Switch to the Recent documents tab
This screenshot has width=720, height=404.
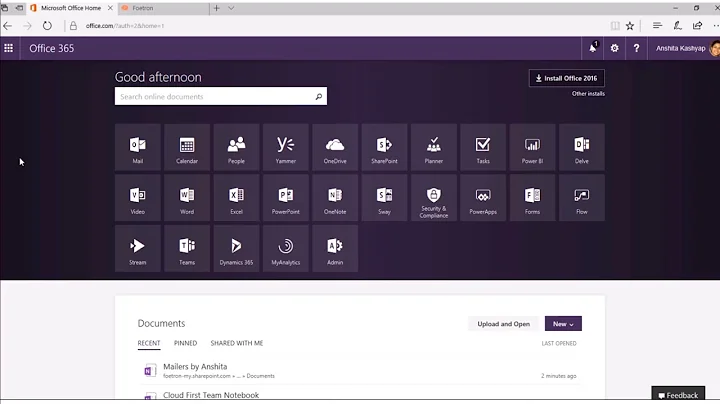[x=149, y=343]
